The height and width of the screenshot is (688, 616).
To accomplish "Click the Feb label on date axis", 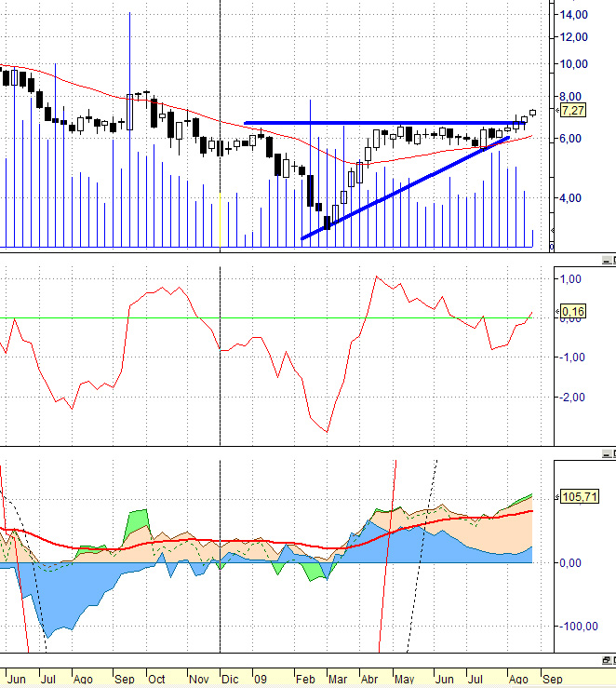I will pyautogui.click(x=305, y=680).
